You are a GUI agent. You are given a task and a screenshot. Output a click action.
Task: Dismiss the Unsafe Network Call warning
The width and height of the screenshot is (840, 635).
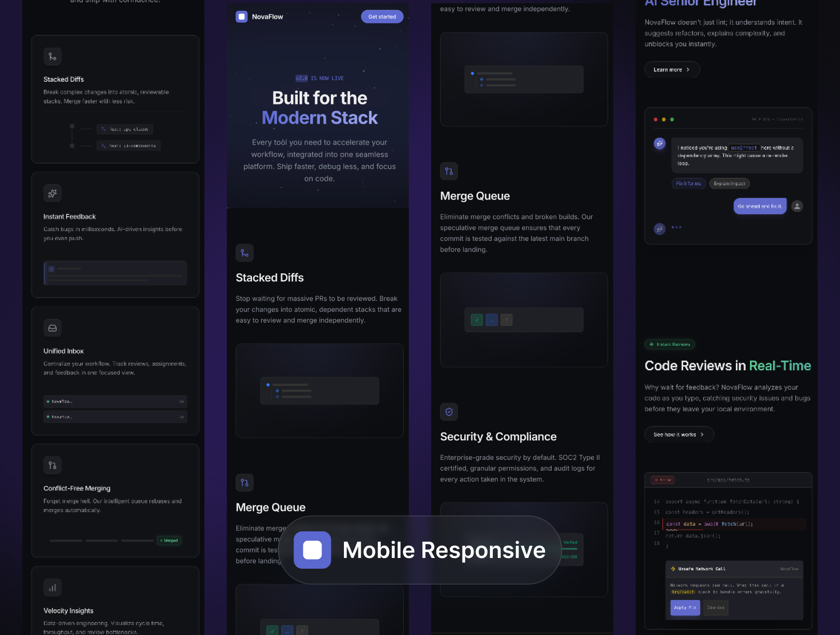(715, 607)
